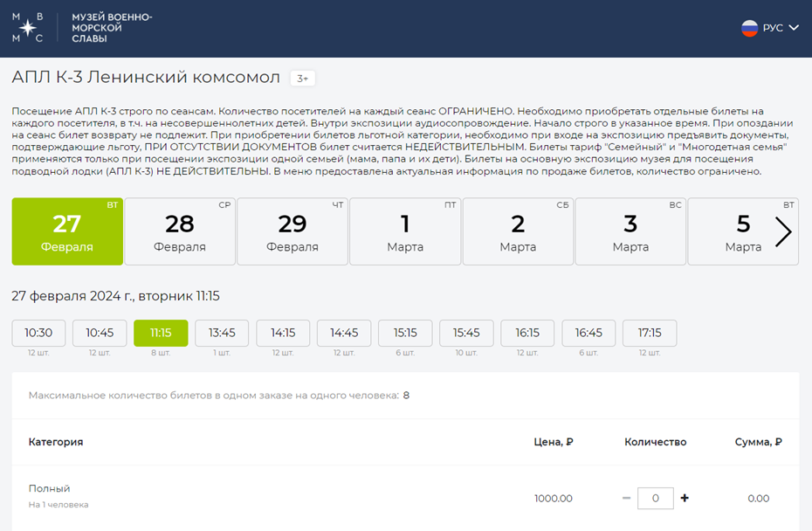The width and height of the screenshot is (812, 531).
Task: Click the Цена, ₽ column header
Action: tap(553, 442)
